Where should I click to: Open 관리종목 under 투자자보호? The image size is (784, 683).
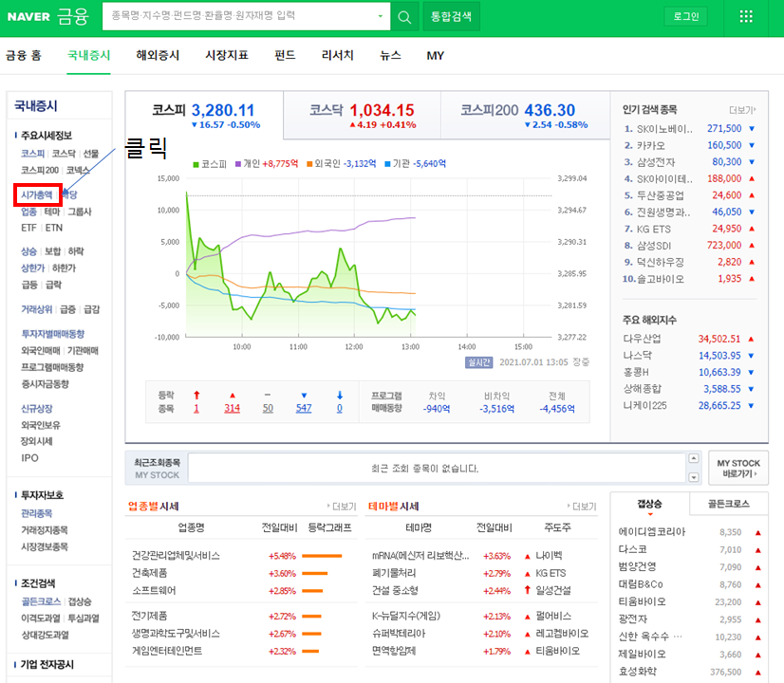pos(36,513)
